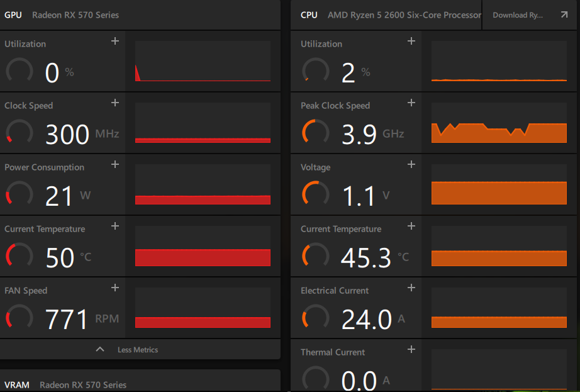Expand CPU Electrical Current with plus icon

[411, 288]
